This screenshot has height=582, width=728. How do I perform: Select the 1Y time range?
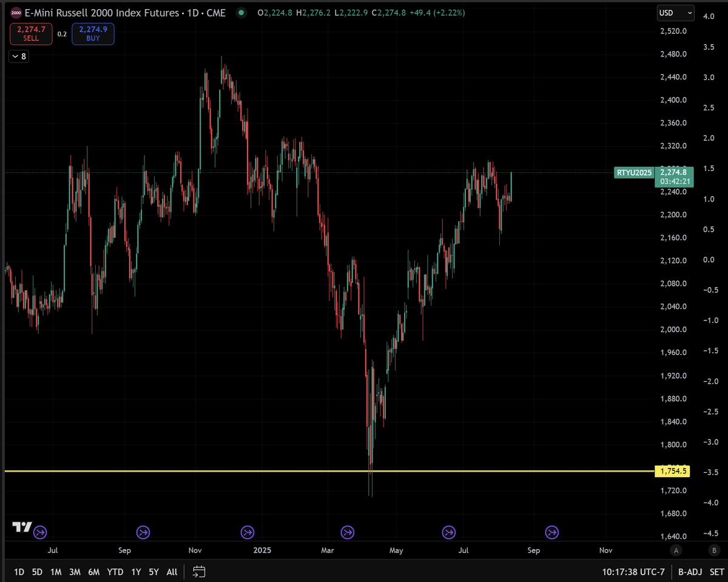pos(136,572)
